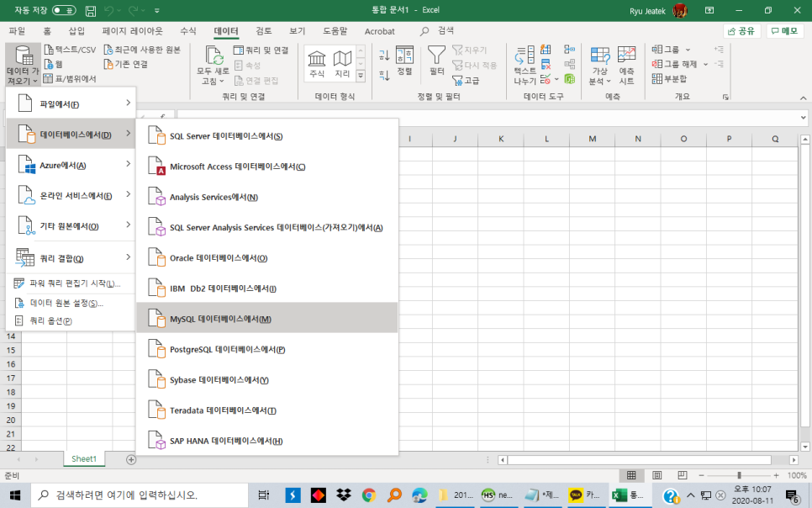Viewport: 812px width, 508px height.
Task: Choose IBM Db2 데이터베이스에서
Action: pos(267,288)
